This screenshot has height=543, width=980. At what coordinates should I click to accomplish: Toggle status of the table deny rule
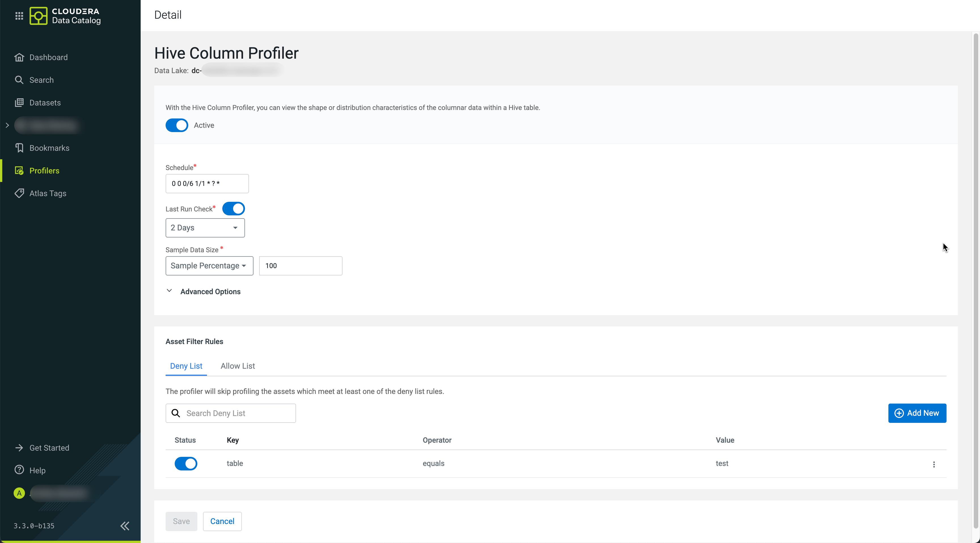click(x=186, y=464)
